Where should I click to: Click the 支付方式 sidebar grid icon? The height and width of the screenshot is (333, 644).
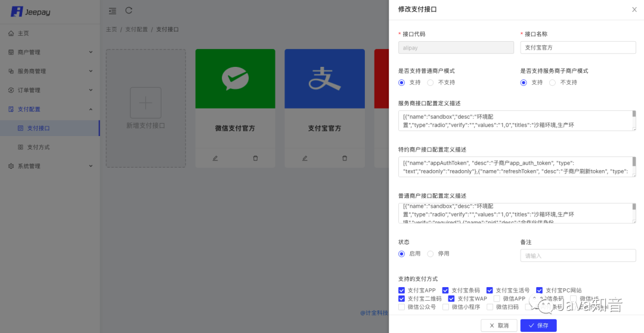[20, 147]
